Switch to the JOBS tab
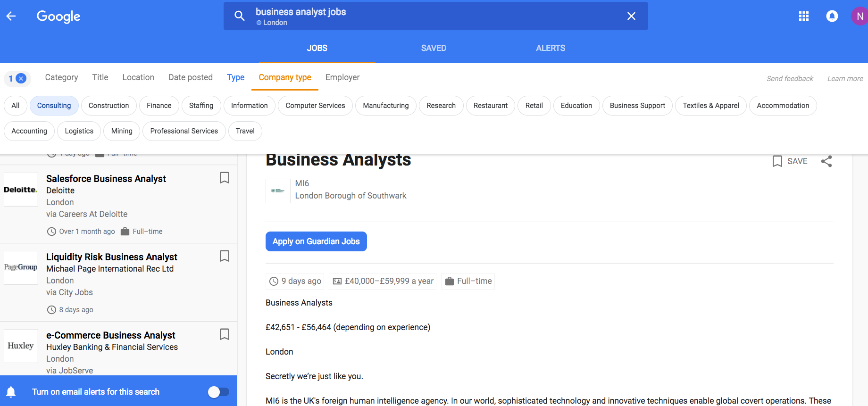The height and width of the screenshot is (406, 868). click(x=317, y=48)
